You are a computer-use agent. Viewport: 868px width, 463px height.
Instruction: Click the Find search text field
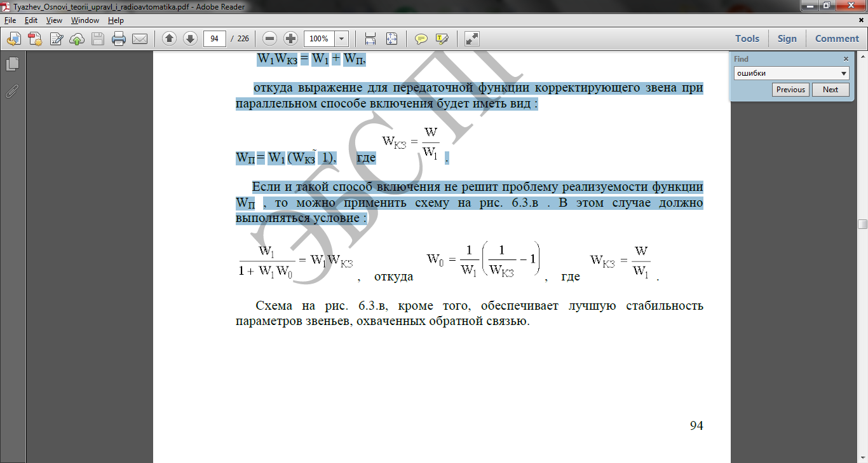pyautogui.click(x=786, y=73)
